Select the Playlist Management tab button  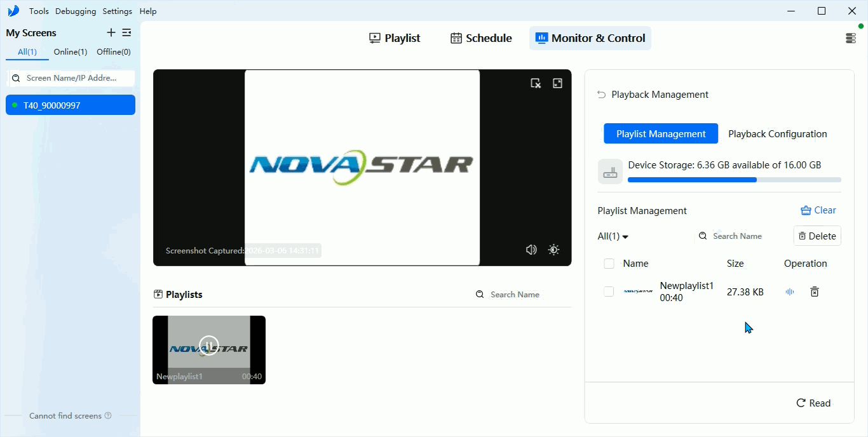pos(661,134)
